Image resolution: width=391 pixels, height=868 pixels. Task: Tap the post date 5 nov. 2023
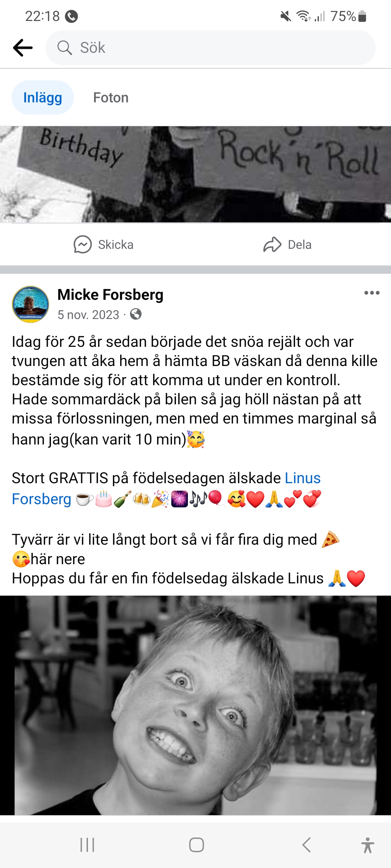pyautogui.click(x=88, y=315)
